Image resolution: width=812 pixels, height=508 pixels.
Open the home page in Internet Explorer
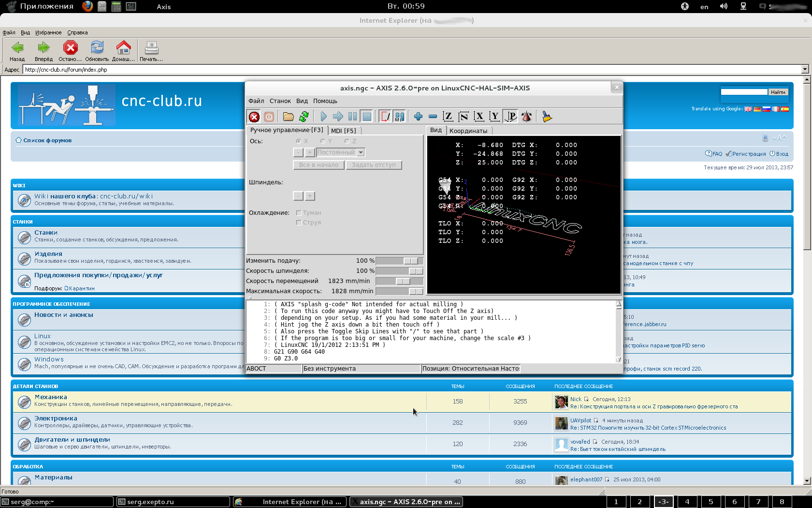coord(123,51)
